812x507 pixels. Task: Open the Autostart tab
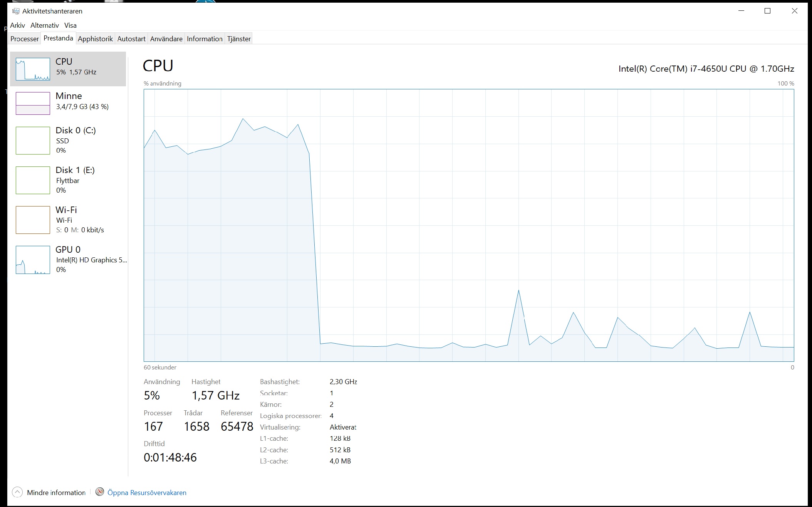(x=131, y=39)
